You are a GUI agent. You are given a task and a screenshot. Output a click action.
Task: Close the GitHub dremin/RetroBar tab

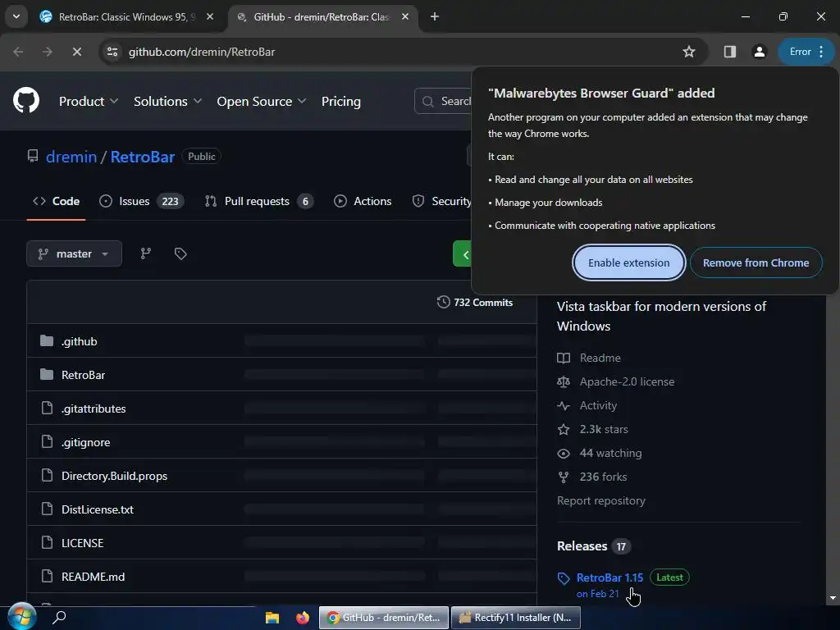[x=405, y=16]
